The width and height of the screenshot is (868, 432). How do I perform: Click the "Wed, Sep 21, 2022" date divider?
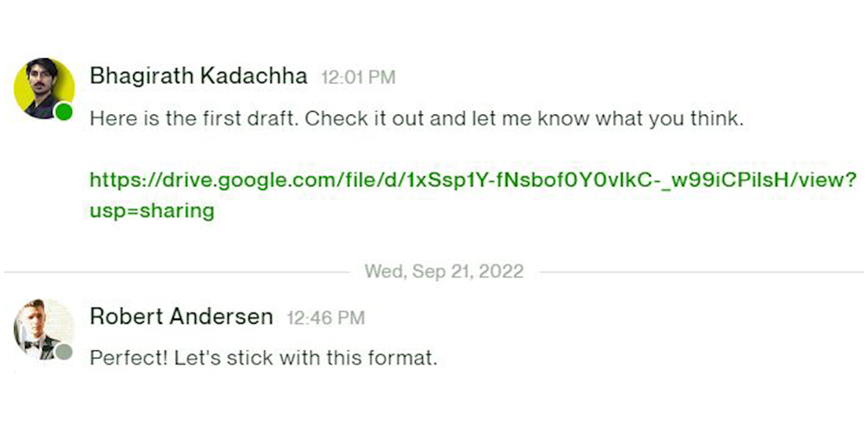tap(444, 272)
